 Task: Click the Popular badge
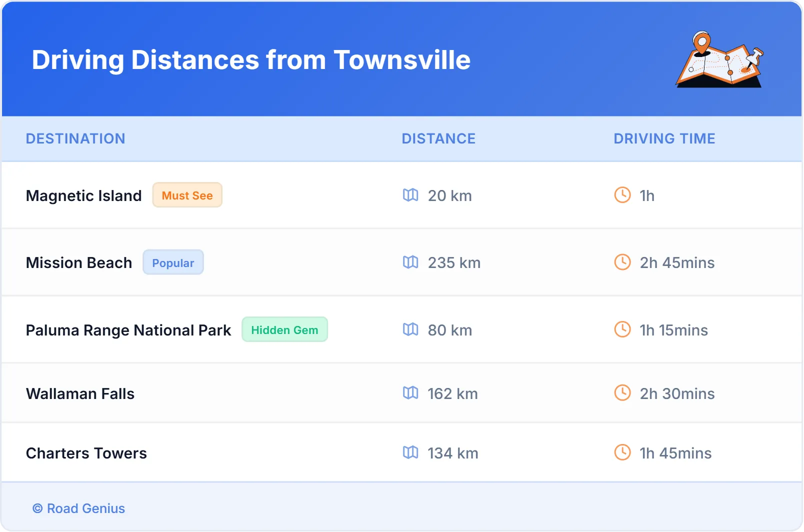[x=173, y=262]
